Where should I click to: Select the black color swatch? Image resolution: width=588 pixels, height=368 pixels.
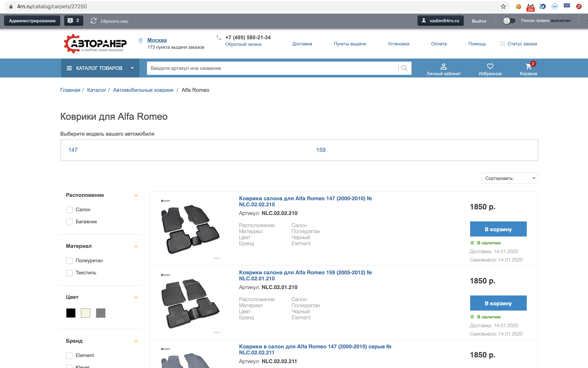[71, 313]
